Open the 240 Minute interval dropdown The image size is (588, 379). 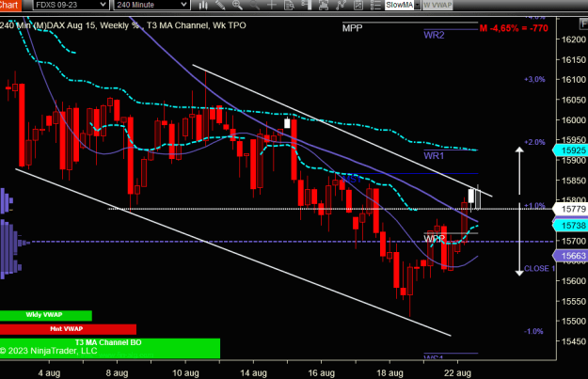pos(151,5)
